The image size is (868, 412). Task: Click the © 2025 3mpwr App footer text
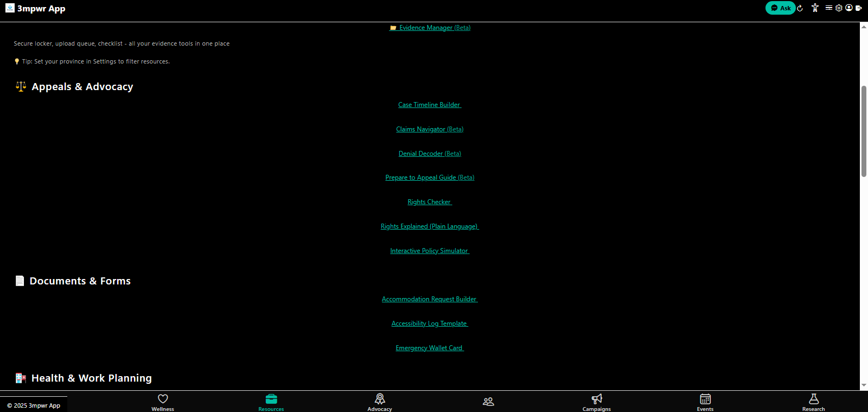(34, 405)
